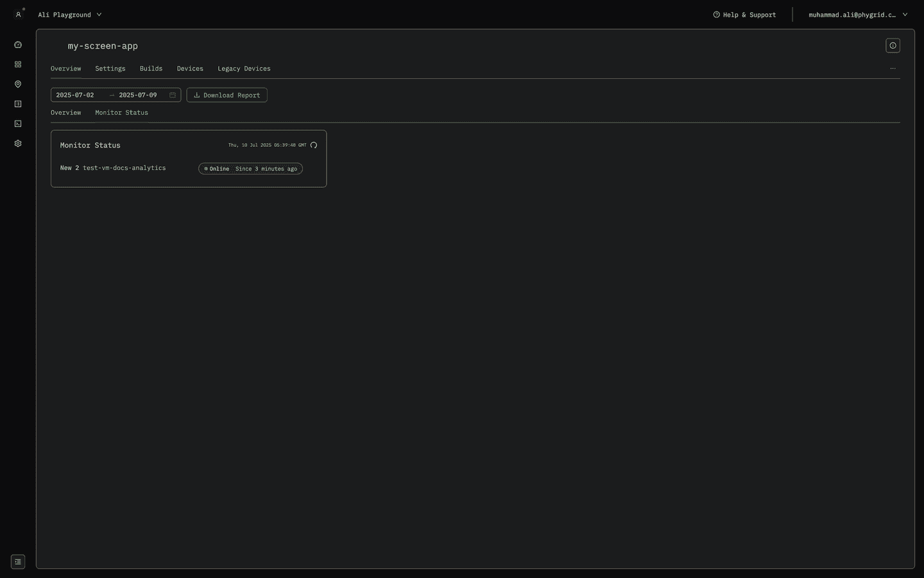Open the dashboard icon in the sidebar
Image resolution: width=924 pixels, height=578 pixels.
click(18, 44)
